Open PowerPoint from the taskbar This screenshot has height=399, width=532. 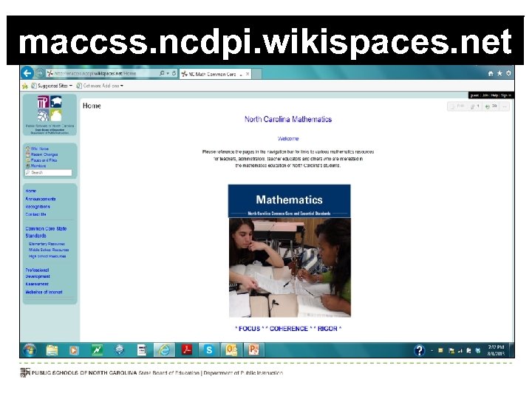coord(253,349)
